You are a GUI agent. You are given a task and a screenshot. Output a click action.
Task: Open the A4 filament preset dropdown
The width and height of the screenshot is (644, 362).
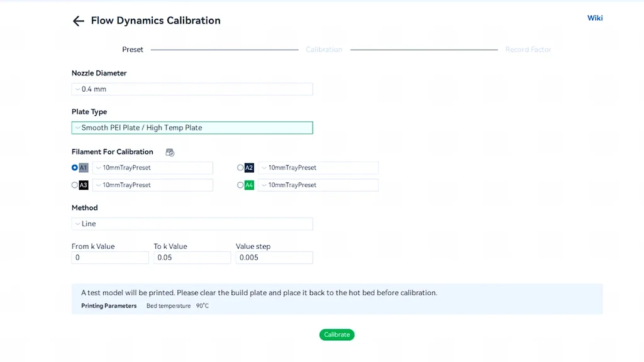coord(318,185)
